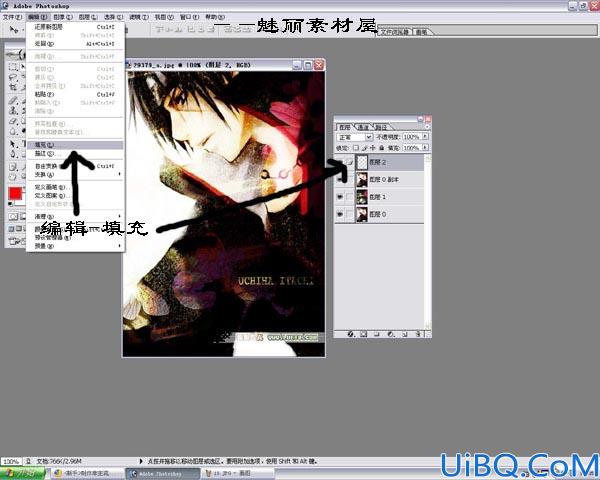The height and width of the screenshot is (480, 600).
Task: Open the Layers panel options menu arrow
Action: [427, 127]
